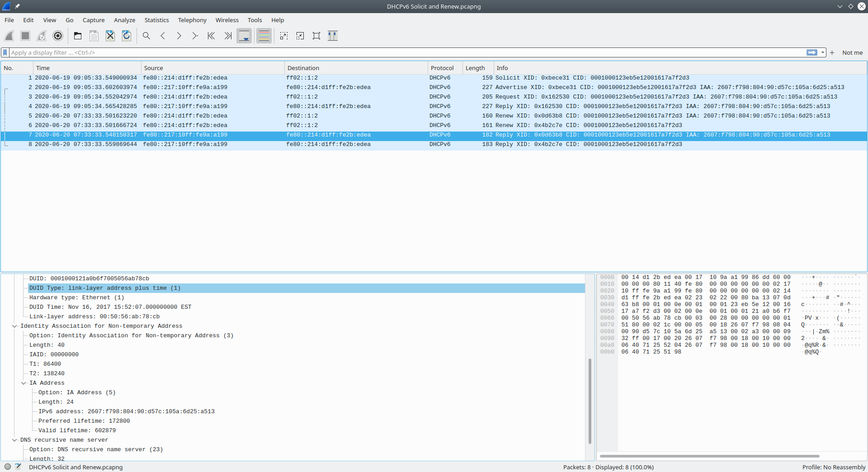
Task: Select packet 3 Request row
Action: 434,97
